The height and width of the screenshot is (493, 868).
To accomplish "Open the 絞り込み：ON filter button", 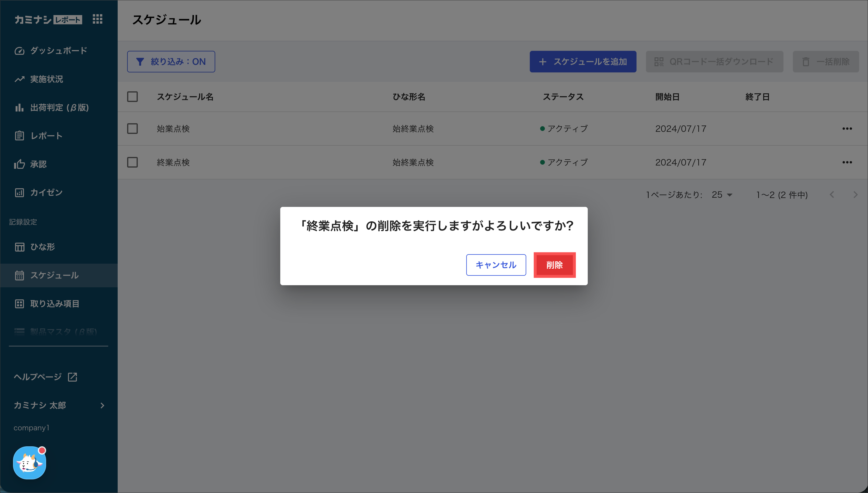I will click(x=171, y=61).
